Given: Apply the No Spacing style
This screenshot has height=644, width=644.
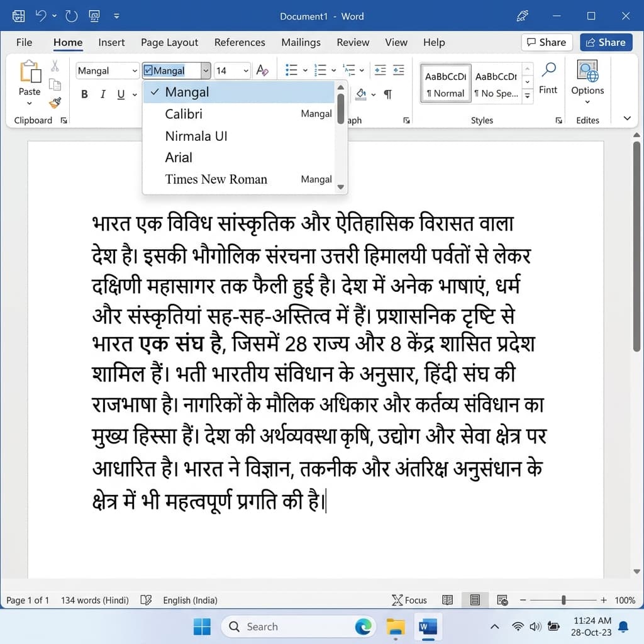Looking at the screenshot, I should click(496, 84).
